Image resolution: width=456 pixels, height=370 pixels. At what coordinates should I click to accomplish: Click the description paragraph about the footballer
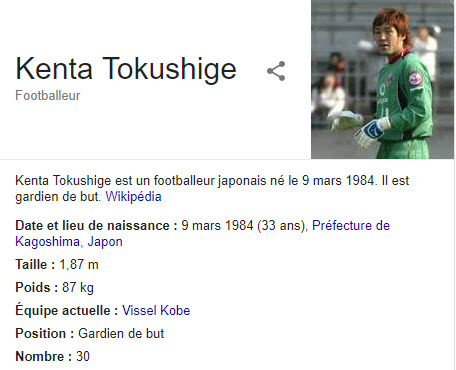point(212,188)
